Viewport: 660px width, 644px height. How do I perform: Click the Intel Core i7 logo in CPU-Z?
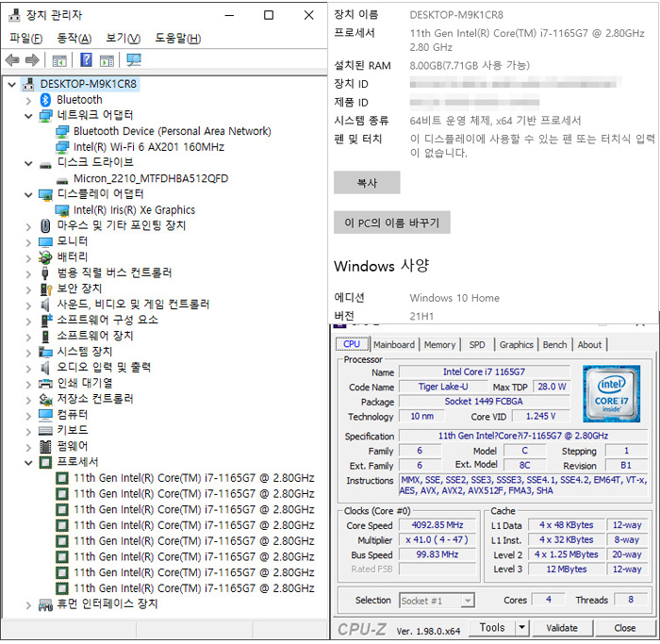point(611,394)
